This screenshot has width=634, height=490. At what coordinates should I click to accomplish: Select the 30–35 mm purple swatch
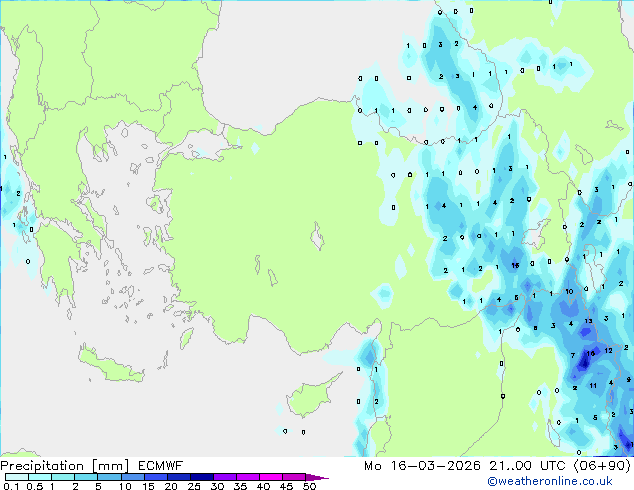(224, 477)
